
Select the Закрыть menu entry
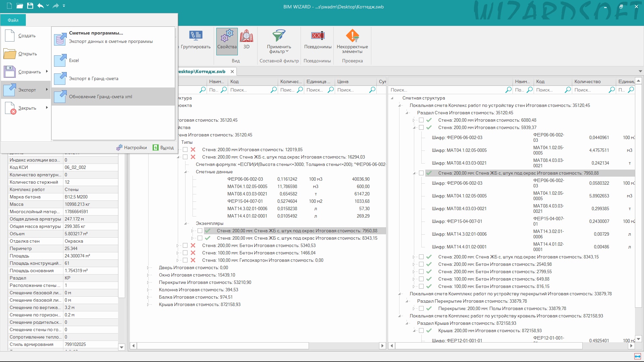pyautogui.click(x=26, y=108)
